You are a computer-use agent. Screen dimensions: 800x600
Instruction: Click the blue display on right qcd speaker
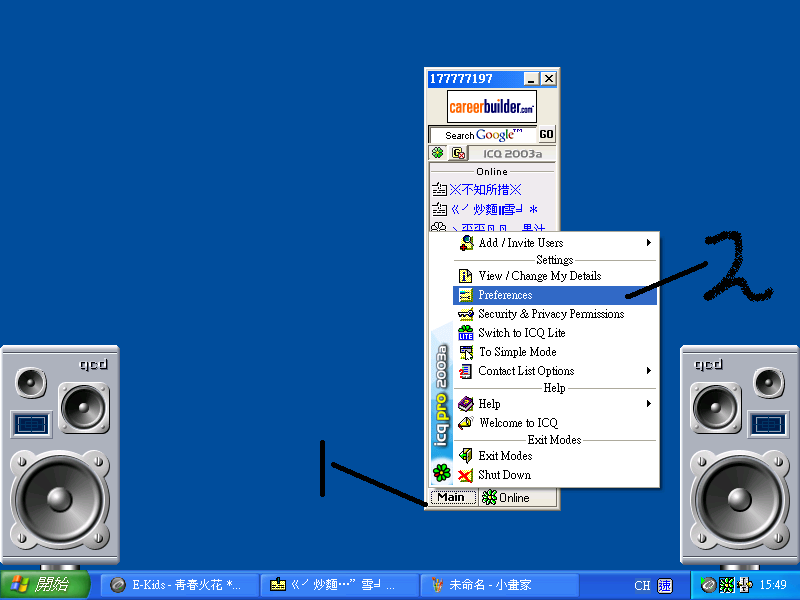[768, 424]
